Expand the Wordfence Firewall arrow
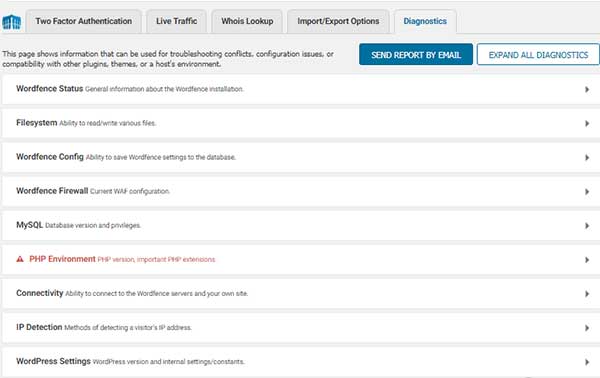The height and width of the screenshot is (378, 600). [587, 192]
